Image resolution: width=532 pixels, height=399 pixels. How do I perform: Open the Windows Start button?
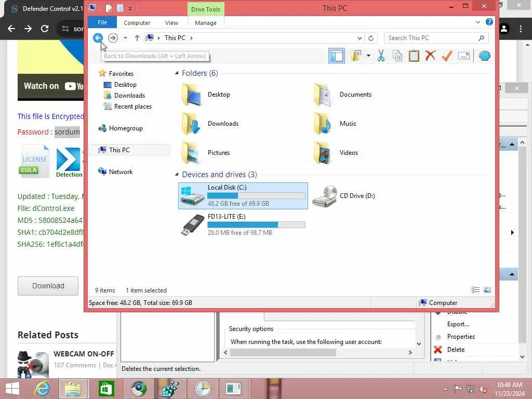click(12, 389)
